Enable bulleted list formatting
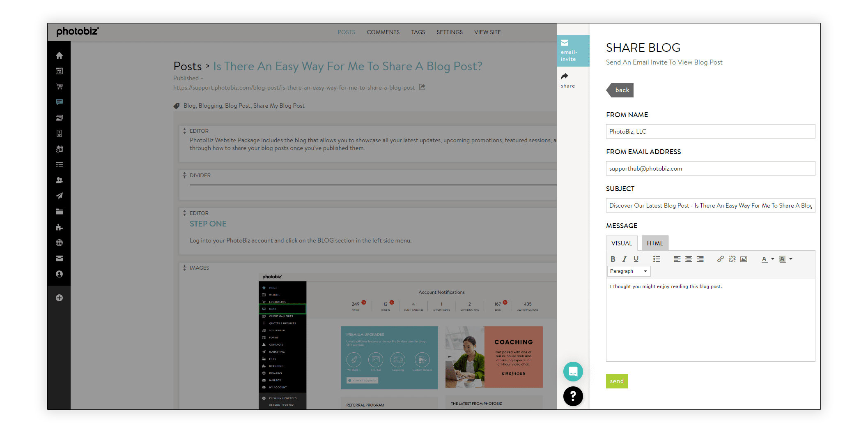 tap(657, 259)
